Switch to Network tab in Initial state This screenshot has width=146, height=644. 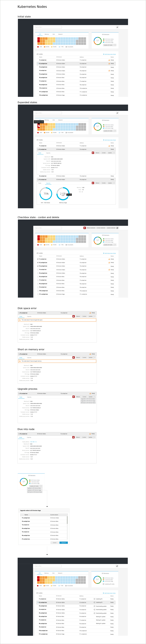(x=60, y=34)
